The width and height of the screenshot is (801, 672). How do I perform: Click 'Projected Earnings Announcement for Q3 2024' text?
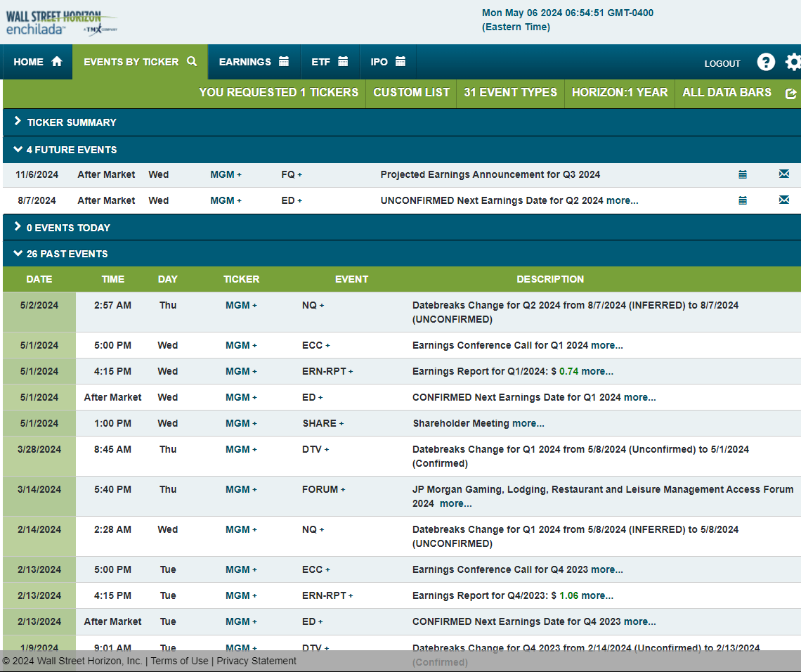[x=490, y=175]
